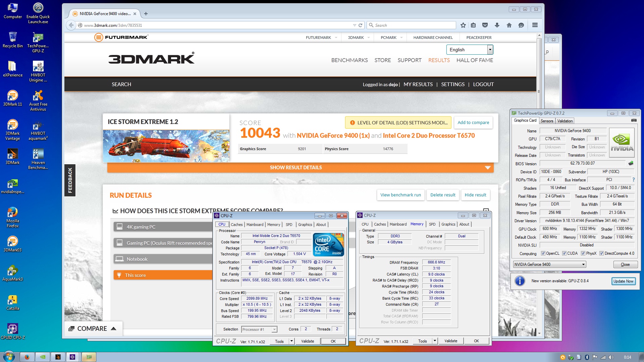Viewport: 644px width, 362px height.
Task: Expand Show Result Details bar
Action: (x=300, y=167)
